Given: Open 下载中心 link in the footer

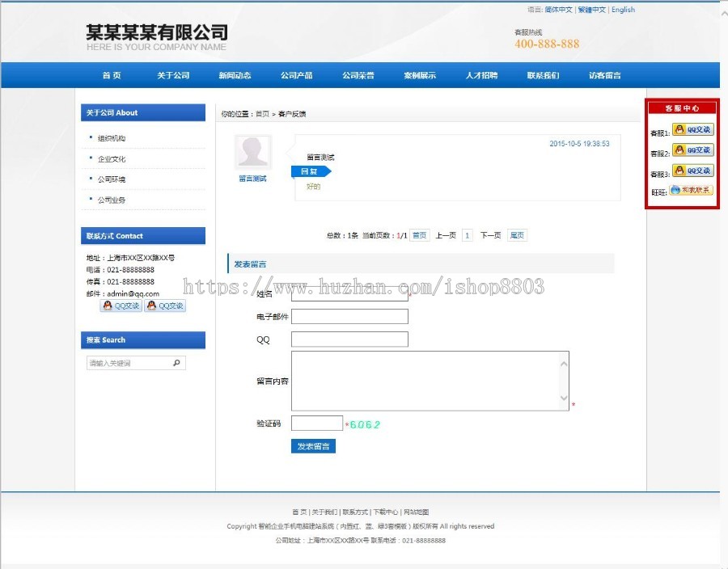Looking at the screenshot, I should click(386, 512).
